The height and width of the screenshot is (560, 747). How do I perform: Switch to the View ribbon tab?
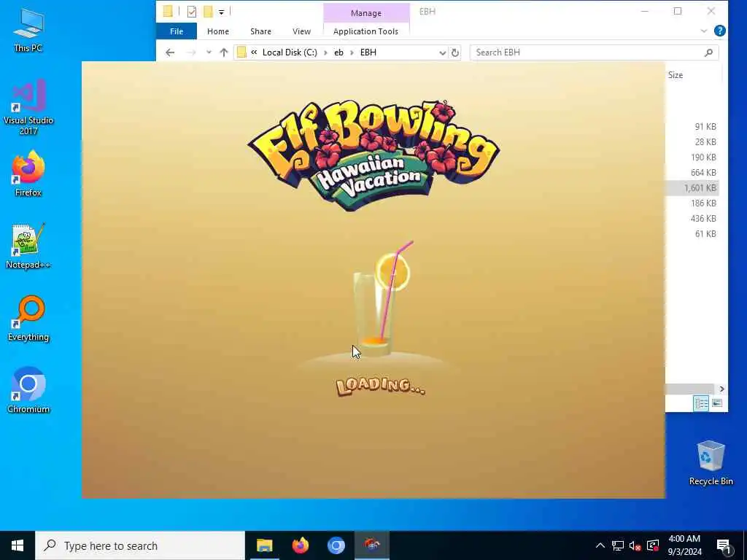coord(301,31)
